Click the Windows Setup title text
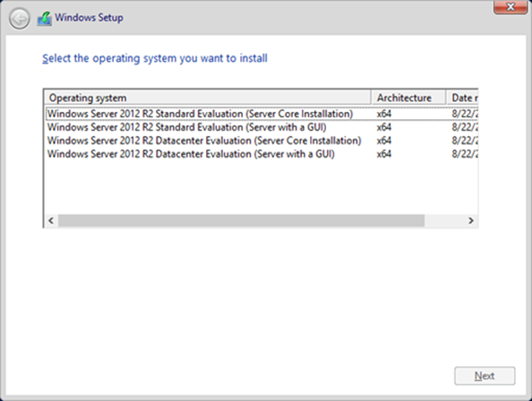The height and width of the screenshot is (401, 532). pyautogui.click(x=89, y=18)
